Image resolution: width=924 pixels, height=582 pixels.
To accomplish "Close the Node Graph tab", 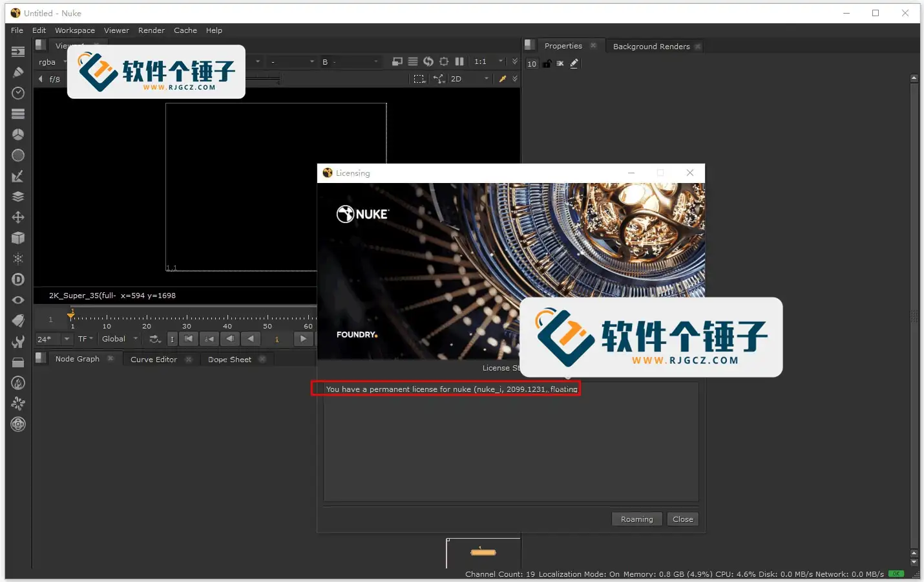I will pos(110,358).
